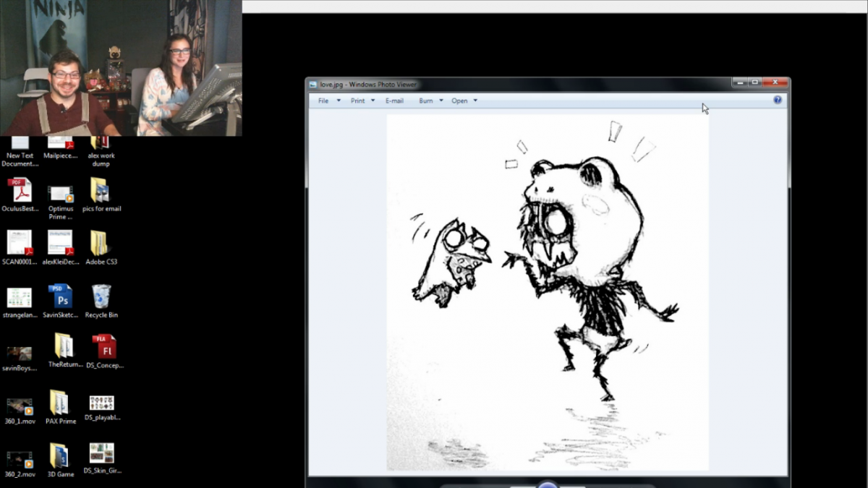Image resolution: width=868 pixels, height=488 pixels.
Task: Maximize the Windows Photo Viewer window
Action: [754, 82]
